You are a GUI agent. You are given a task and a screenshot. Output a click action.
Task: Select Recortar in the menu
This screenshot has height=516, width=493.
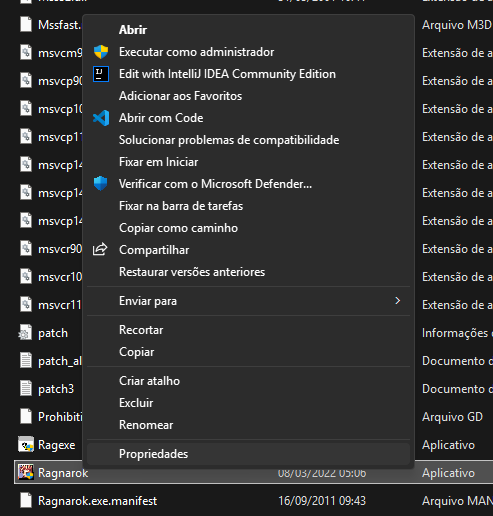(141, 330)
